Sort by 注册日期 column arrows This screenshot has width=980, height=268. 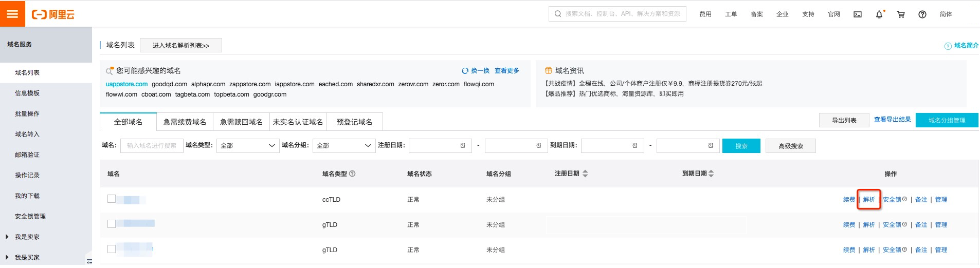click(585, 174)
